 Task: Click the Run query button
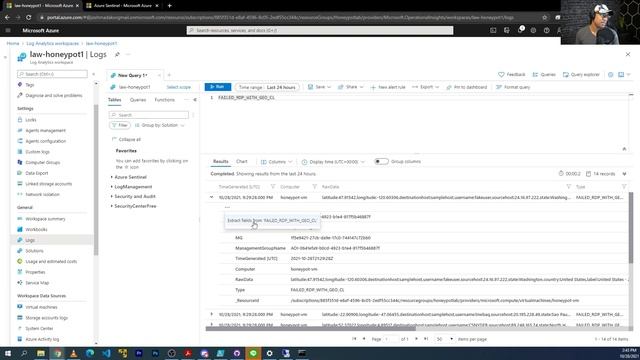click(x=218, y=87)
